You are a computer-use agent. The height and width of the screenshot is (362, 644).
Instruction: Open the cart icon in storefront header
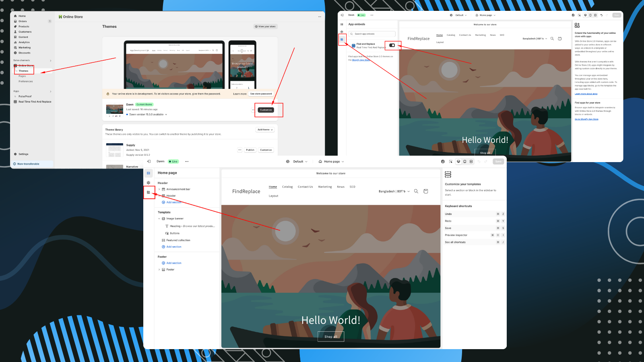(425, 191)
